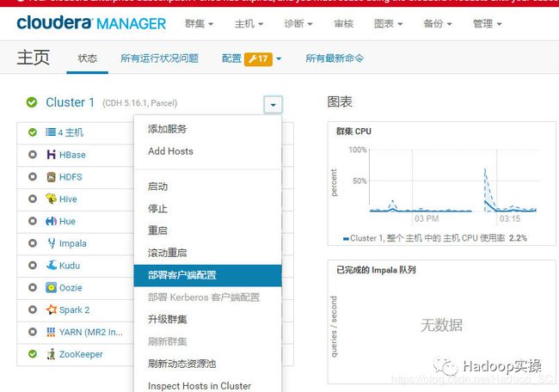Open the 备份 top menu
The width and height of the screenshot is (559, 392).
pos(438,23)
